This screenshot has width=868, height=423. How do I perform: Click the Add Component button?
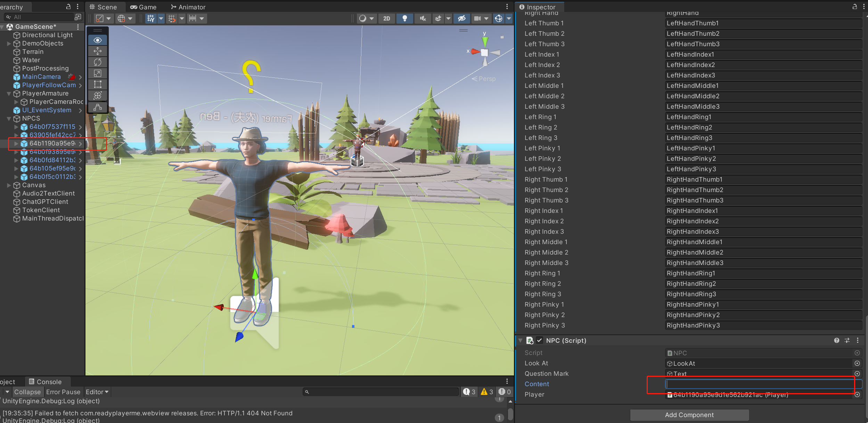tap(689, 415)
